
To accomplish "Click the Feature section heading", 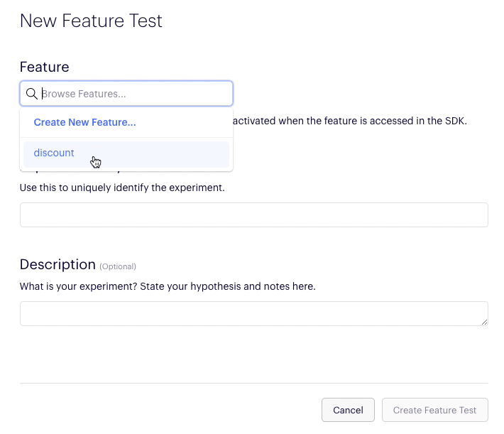I will point(44,67).
